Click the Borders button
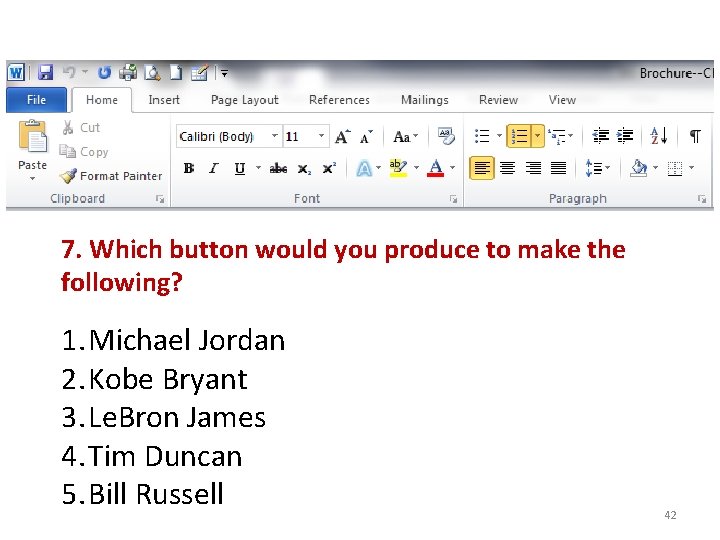 pyautogui.click(x=675, y=169)
